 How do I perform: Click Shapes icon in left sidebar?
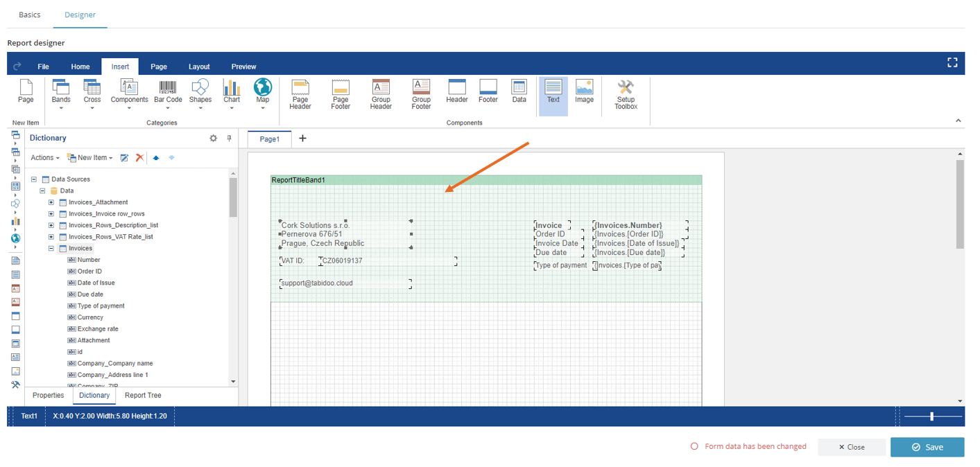coord(15,203)
